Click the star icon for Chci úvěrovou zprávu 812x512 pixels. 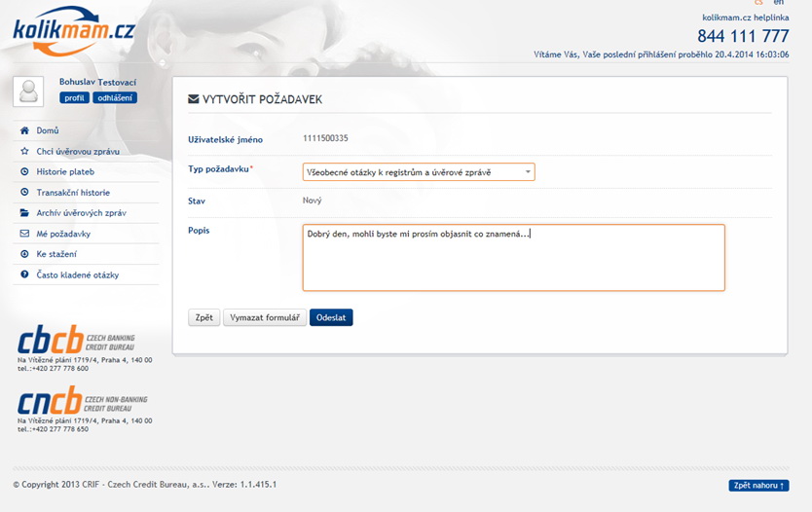(x=25, y=152)
